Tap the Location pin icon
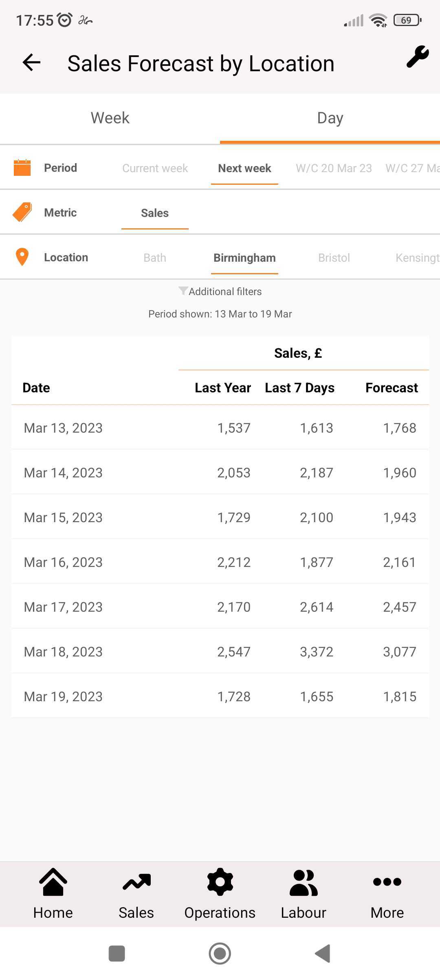The width and height of the screenshot is (440, 980). (22, 257)
